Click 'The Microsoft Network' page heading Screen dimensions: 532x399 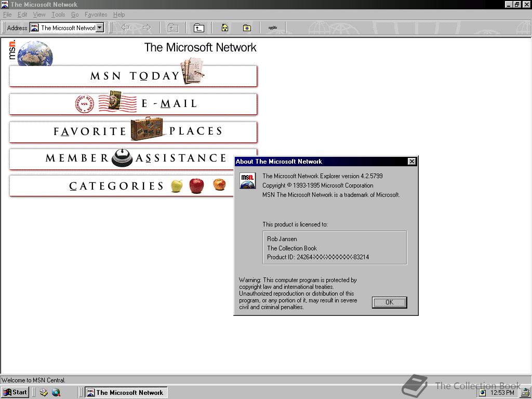(x=200, y=47)
